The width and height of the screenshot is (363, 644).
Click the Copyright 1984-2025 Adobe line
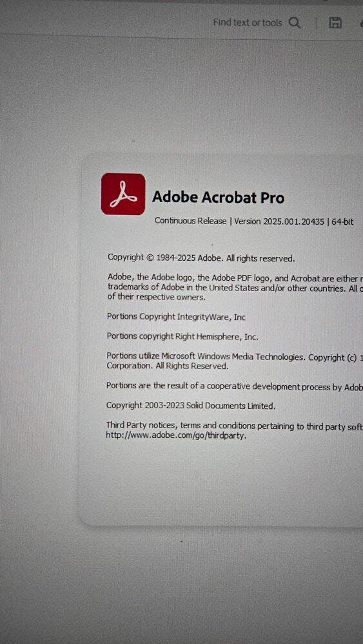201,258
